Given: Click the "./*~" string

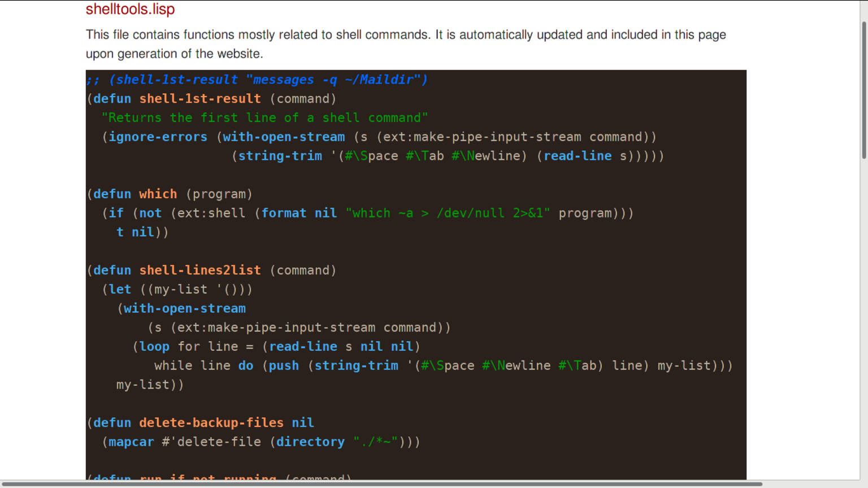Looking at the screenshot, I should [376, 442].
